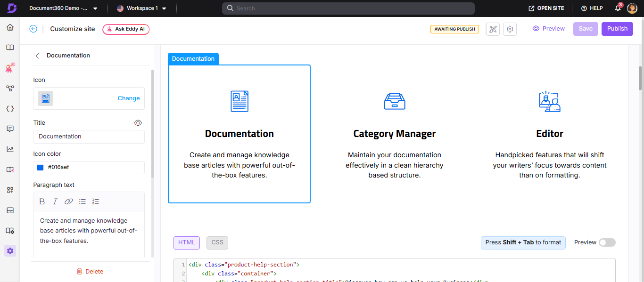Click the current icon thumbnail in Icon field
Image resolution: width=644 pixels, height=282 pixels.
tap(46, 98)
